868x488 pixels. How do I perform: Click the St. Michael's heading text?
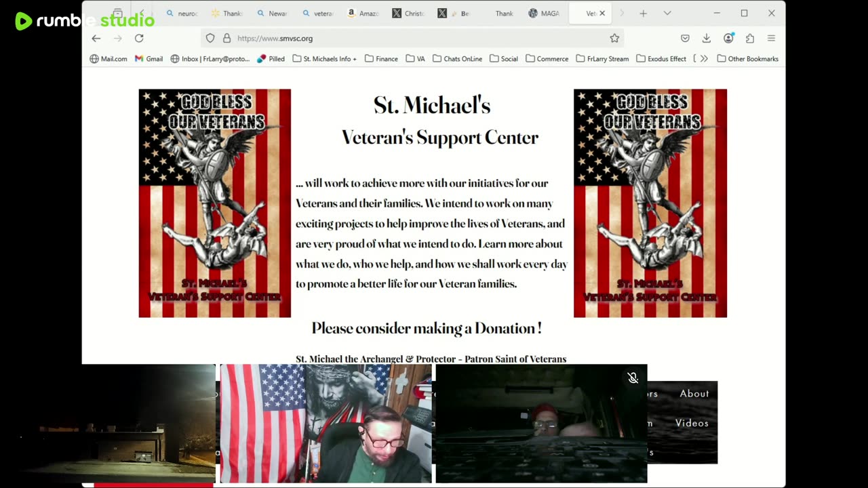pos(432,105)
